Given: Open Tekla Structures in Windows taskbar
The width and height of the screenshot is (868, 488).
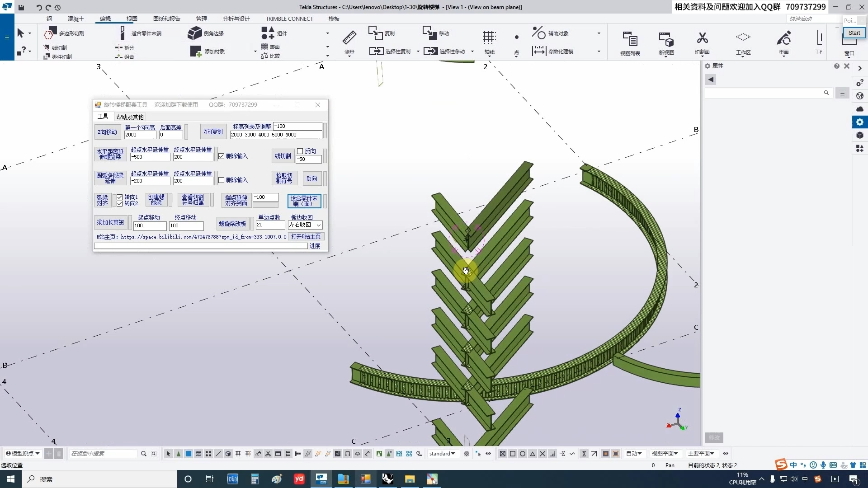Looking at the screenshot, I should [x=321, y=479].
